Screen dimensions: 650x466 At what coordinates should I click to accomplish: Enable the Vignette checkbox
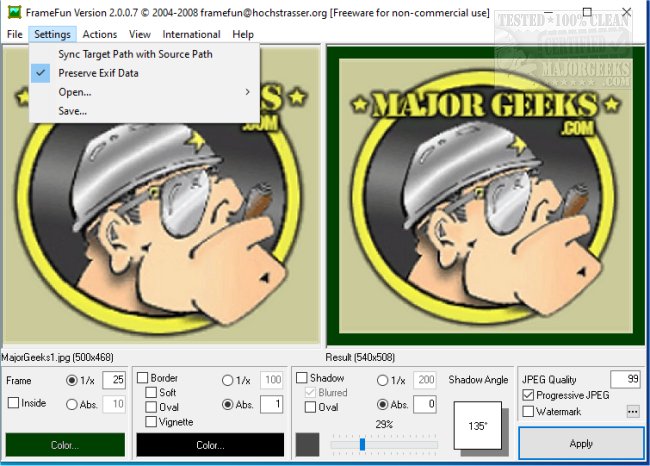pyautogui.click(x=151, y=422)
